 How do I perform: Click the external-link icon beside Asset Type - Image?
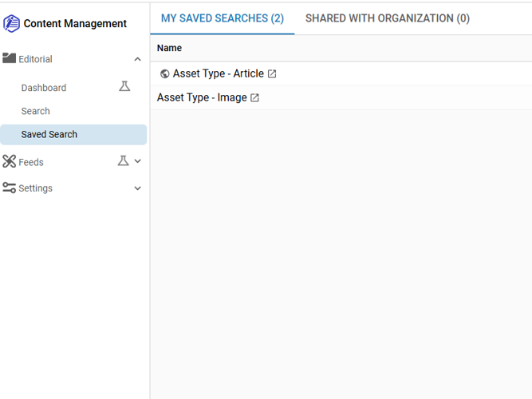pos(255,98)
